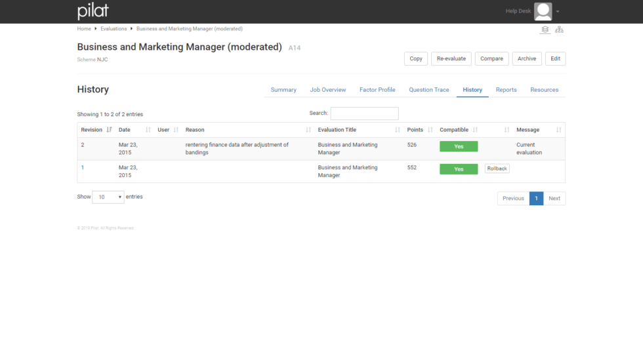Sort table by Reason column
Screen dimensions: 643x364
195,130
